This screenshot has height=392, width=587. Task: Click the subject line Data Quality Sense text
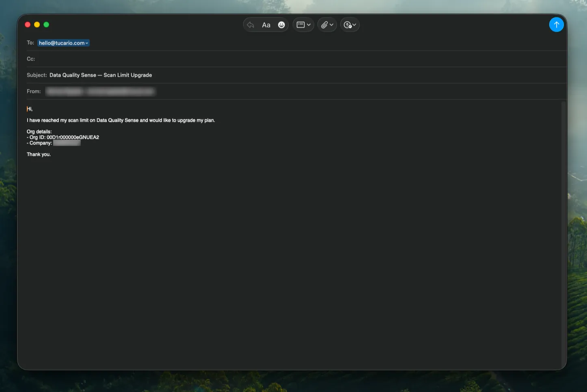(101, 75)
